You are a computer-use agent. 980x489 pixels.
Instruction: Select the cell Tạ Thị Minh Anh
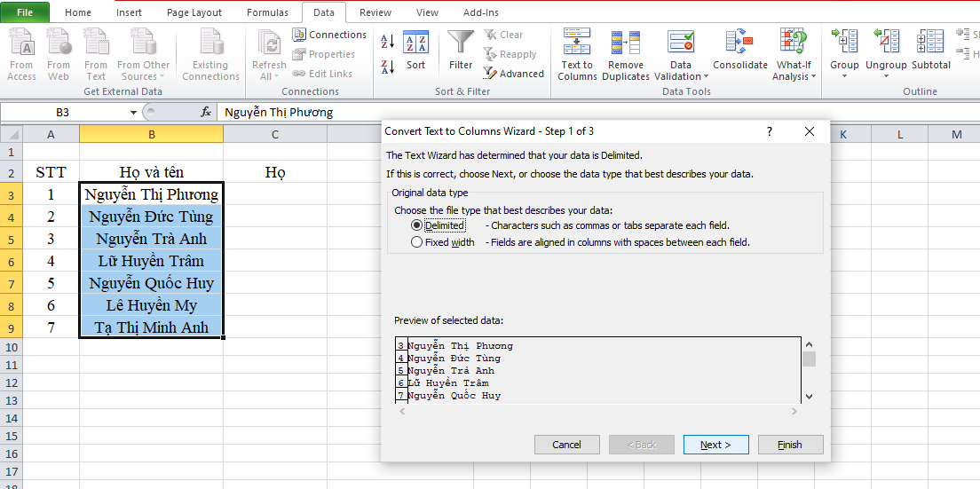tap(151, 327)
